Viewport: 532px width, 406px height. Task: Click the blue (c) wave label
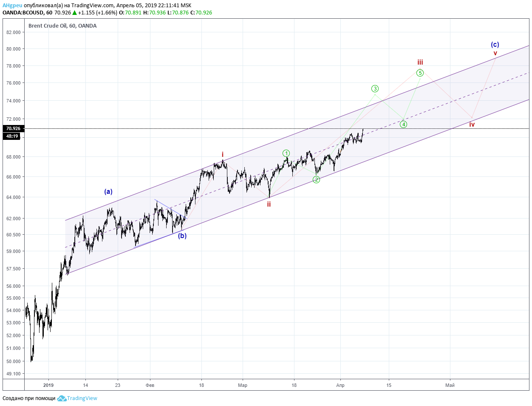[495, 45]
